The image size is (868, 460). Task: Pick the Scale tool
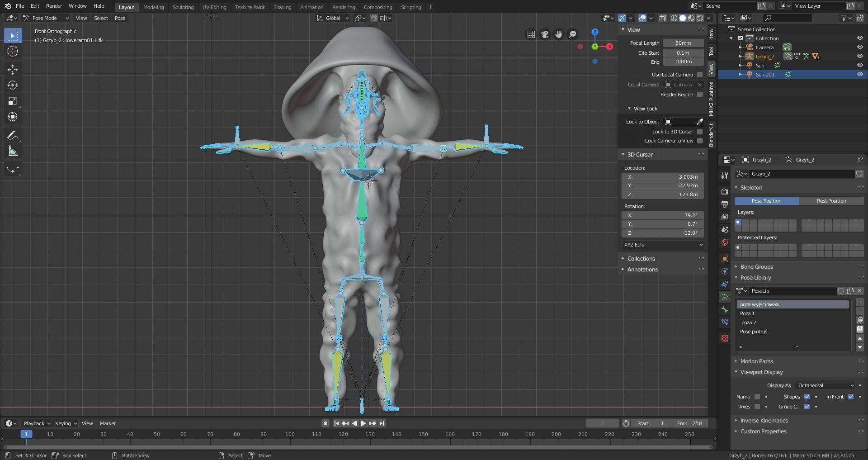click(13, 101)
